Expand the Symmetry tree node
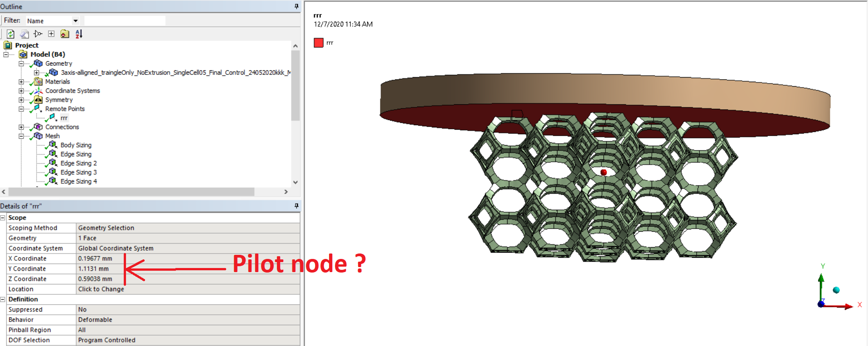Viewport: 868px width, 346px height. [x=21, y=100]
